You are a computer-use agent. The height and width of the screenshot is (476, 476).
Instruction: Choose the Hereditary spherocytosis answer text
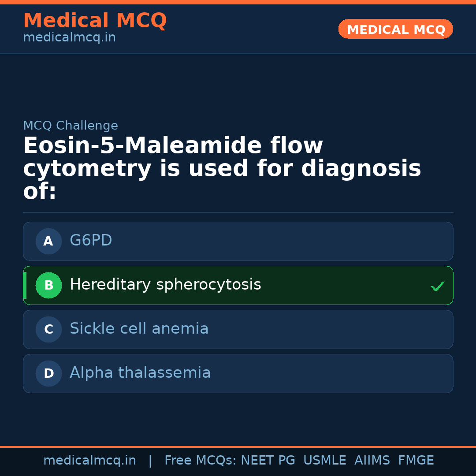165,285
